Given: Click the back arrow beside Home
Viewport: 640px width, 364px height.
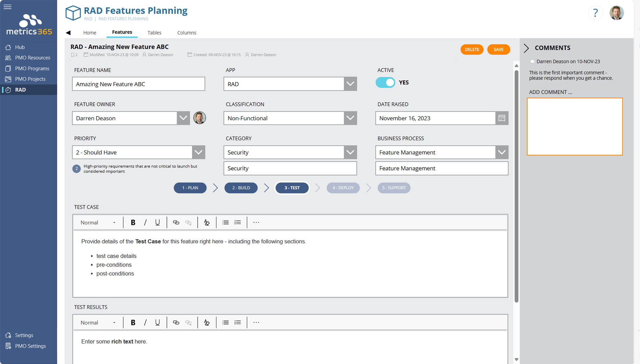Looking at the screenshot, I should point(68,33).
